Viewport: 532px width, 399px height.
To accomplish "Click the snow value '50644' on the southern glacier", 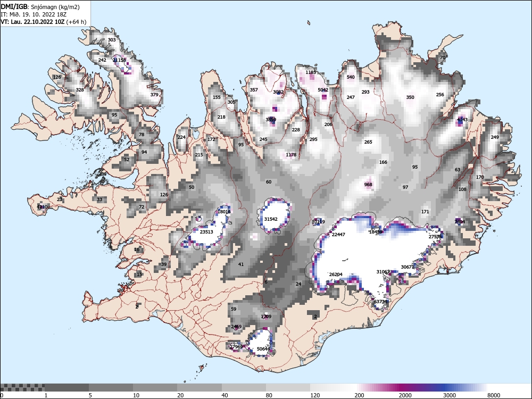I will click(263, 349).
